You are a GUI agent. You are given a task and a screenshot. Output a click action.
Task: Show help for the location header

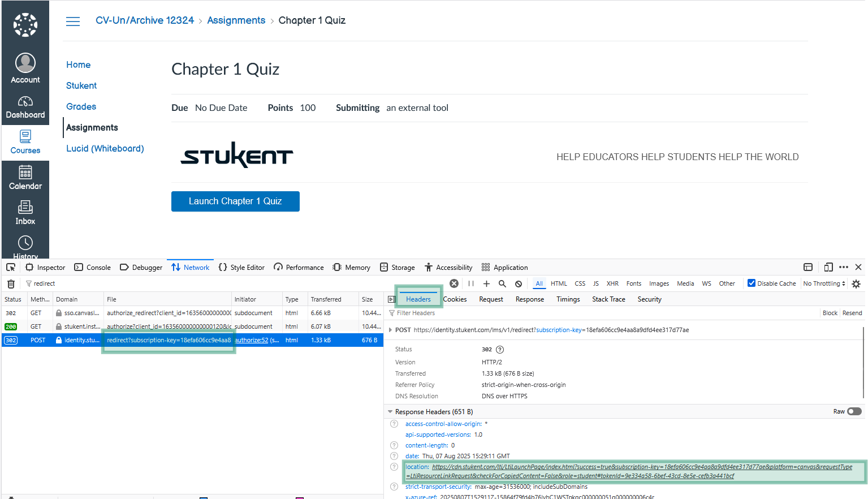coord(394,467)
